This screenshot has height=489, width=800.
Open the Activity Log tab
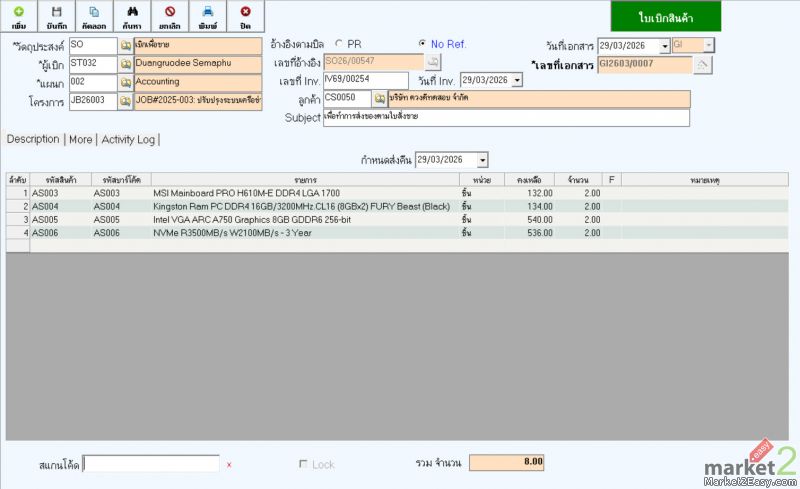(129, 139)
